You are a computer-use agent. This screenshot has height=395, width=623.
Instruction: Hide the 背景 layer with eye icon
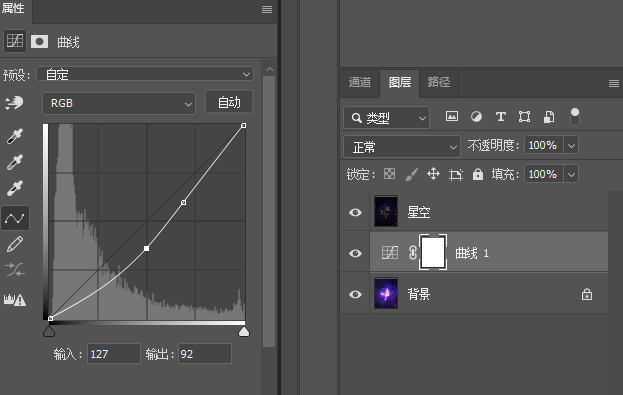point(355,294)
